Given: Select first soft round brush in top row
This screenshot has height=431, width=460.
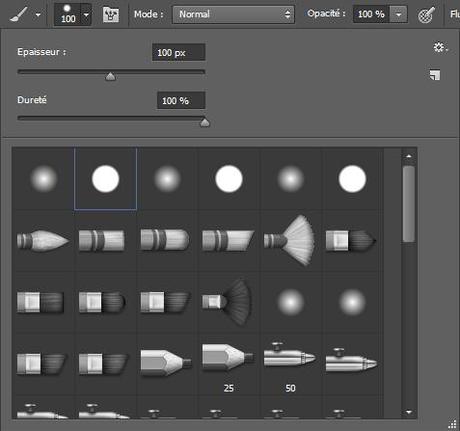Looking at the screenshot, I should (44, 179).
